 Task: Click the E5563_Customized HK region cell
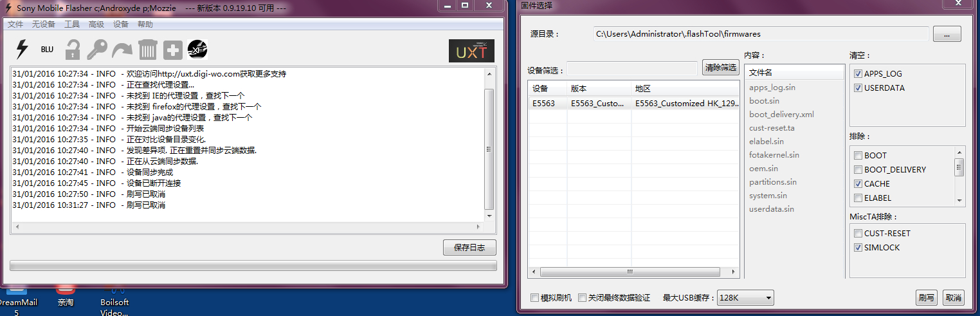(x=685, y=103)
